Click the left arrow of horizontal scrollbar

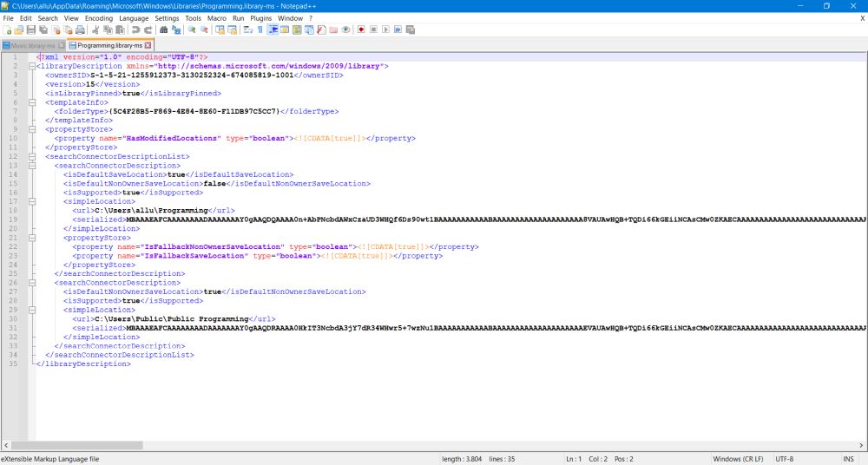pos(5,445)
